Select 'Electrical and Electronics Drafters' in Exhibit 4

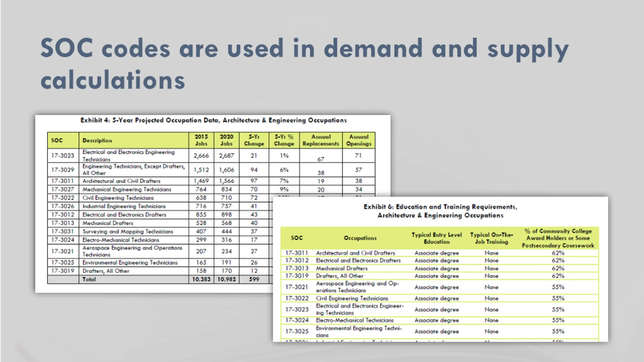[x=124, y=215]
